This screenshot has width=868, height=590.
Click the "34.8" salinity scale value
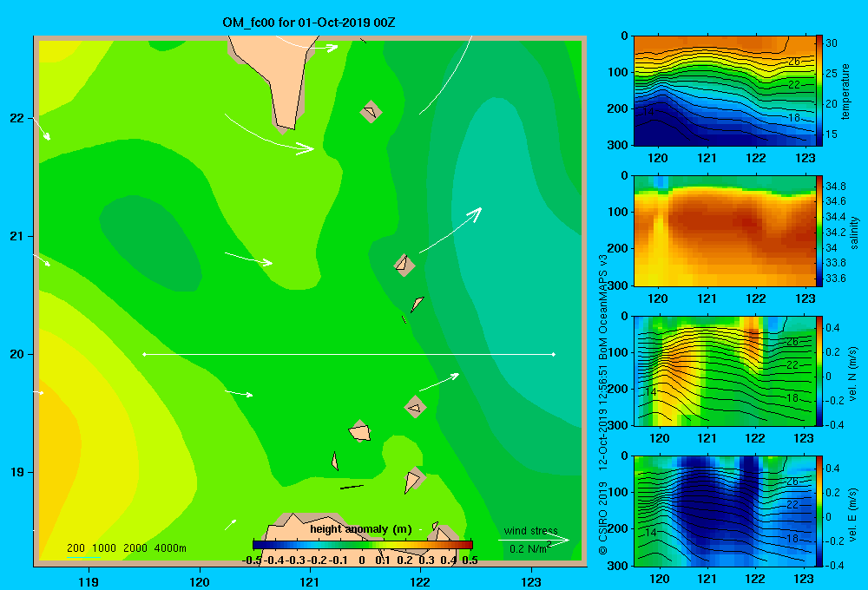coord(835,186)
